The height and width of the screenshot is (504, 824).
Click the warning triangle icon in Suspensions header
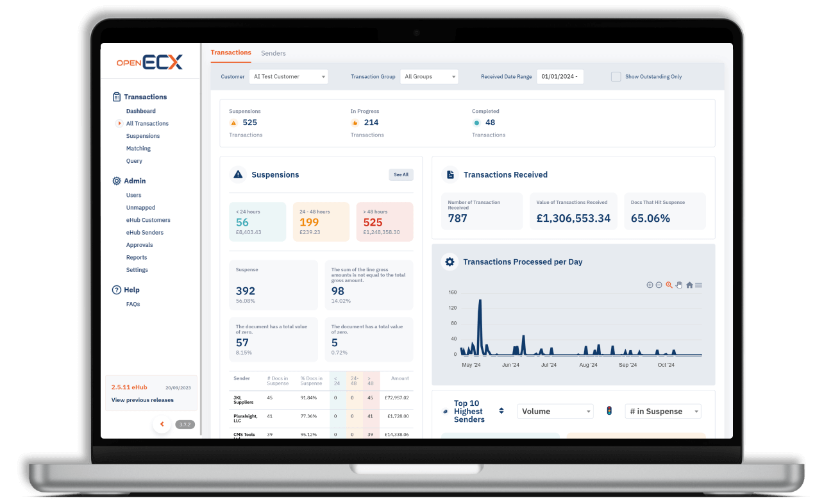pos(239,174)
